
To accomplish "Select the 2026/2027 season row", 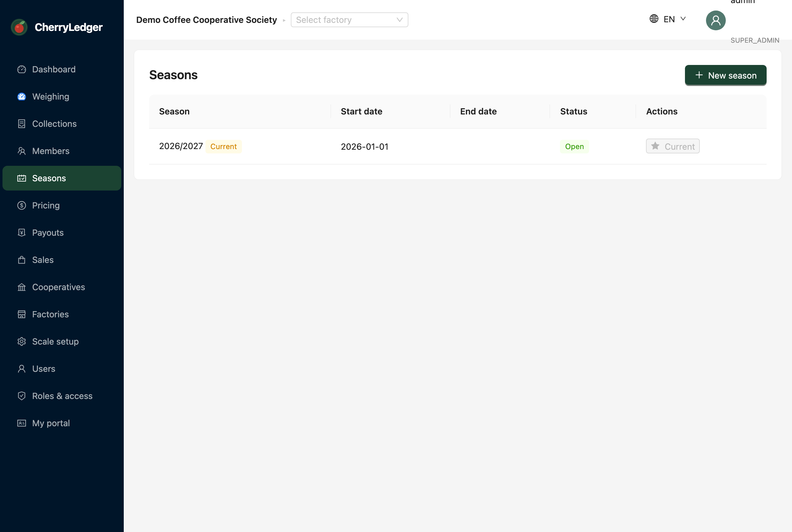I will pos(458,146).
